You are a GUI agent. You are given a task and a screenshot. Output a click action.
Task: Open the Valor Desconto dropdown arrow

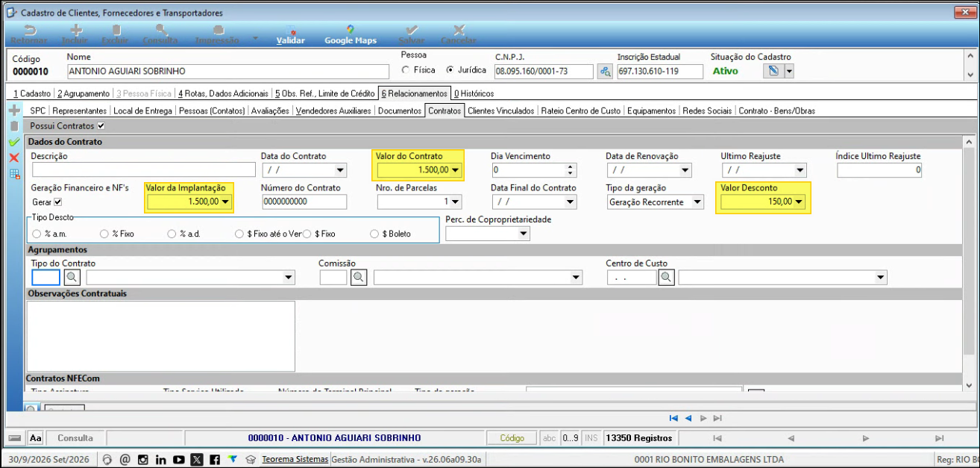800,202
